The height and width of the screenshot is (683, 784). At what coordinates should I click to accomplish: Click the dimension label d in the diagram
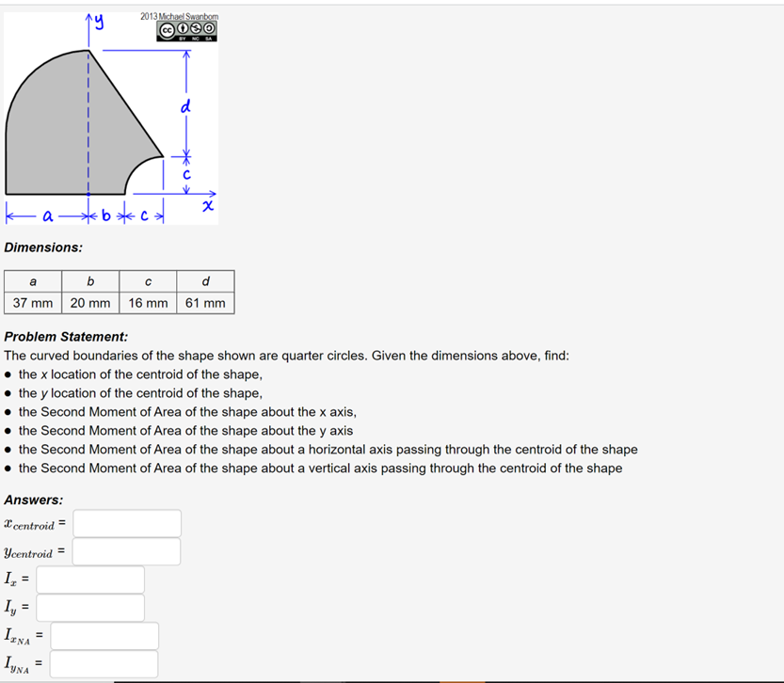[185, 106]
